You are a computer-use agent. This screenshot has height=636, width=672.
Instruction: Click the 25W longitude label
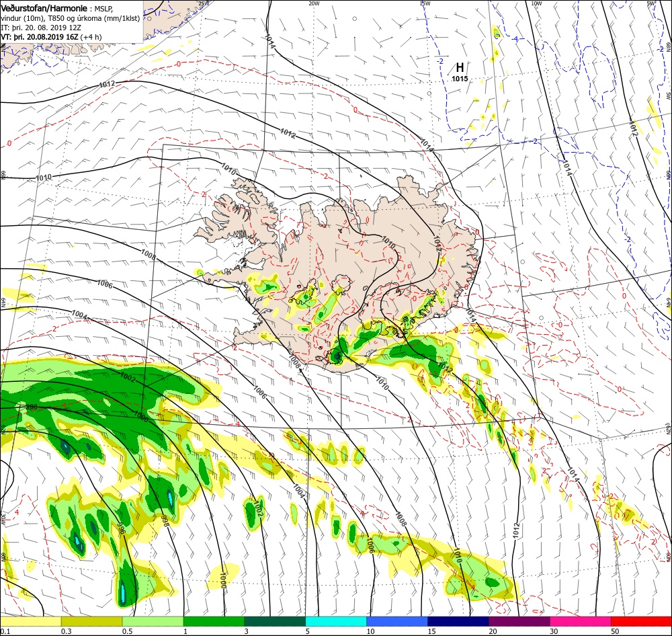coord(204,3)
